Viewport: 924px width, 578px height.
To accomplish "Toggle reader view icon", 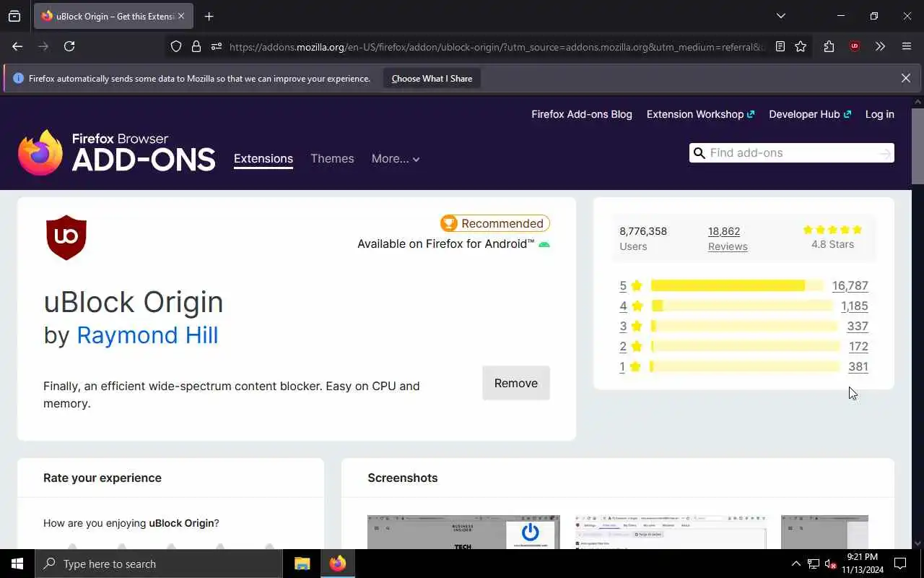I will pyautogui.click(x=780, y=46).
